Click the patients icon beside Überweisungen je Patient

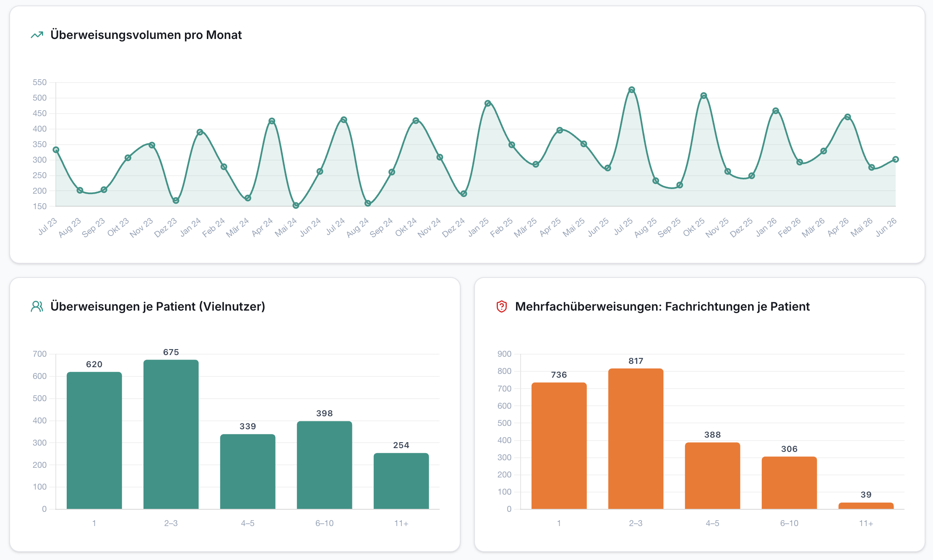(x=37, y=306)
